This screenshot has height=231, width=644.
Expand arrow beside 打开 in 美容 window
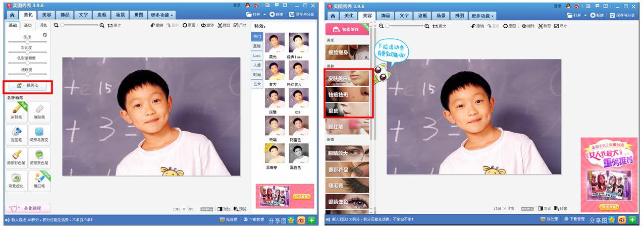585,15
